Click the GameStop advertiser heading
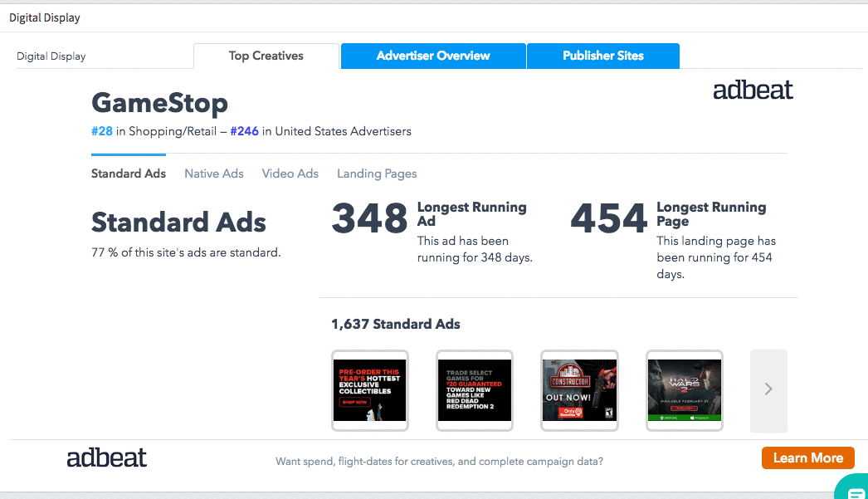The image size is (868, 499). (x=159, y=103)
